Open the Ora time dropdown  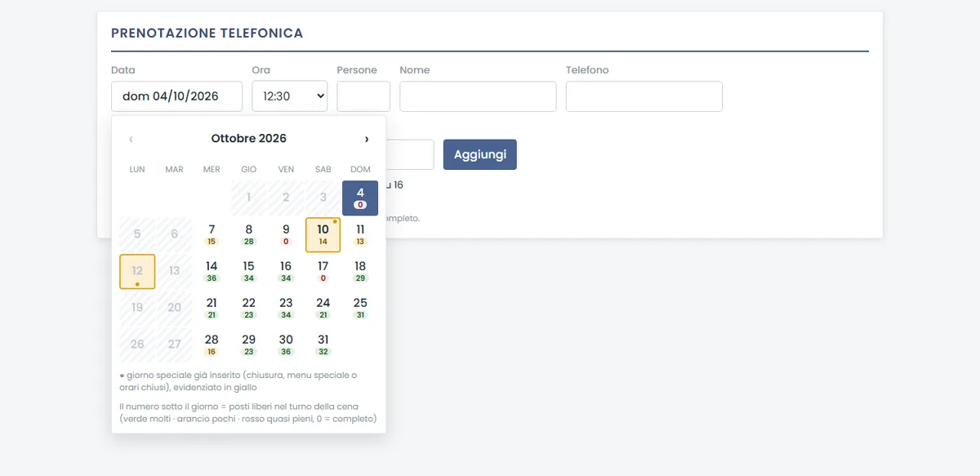[290, 96]
